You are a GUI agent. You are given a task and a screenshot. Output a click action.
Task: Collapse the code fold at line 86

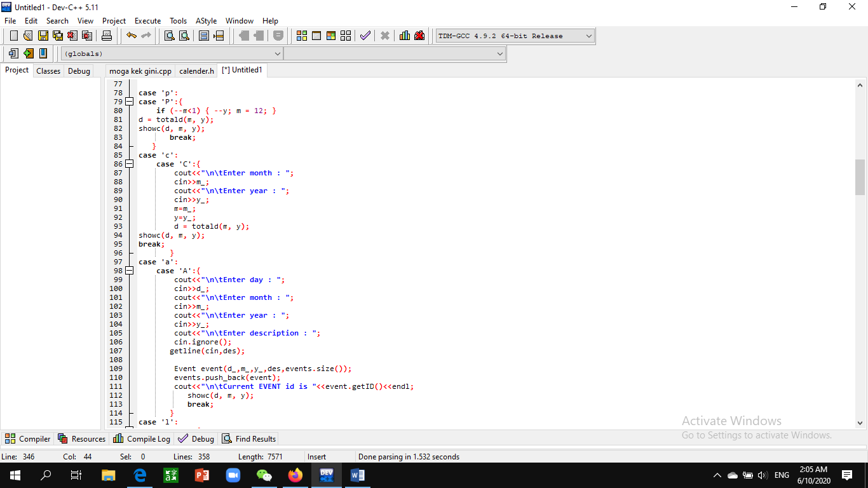click(x=130, y=164)
